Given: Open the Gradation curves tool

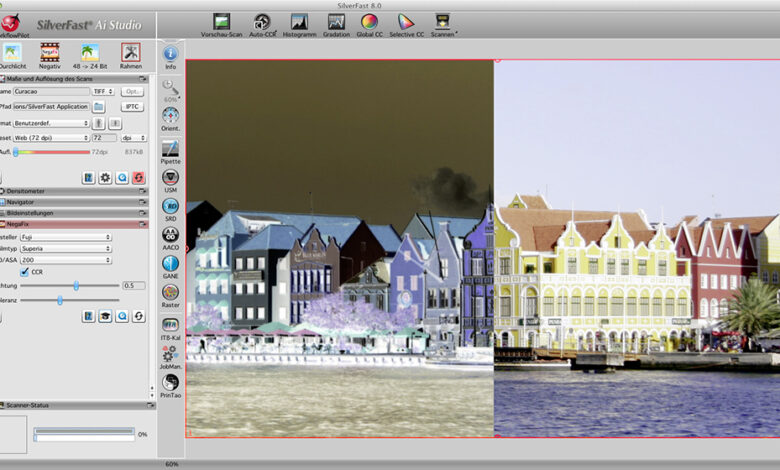Looking at the screenshot, I should 336,21.
